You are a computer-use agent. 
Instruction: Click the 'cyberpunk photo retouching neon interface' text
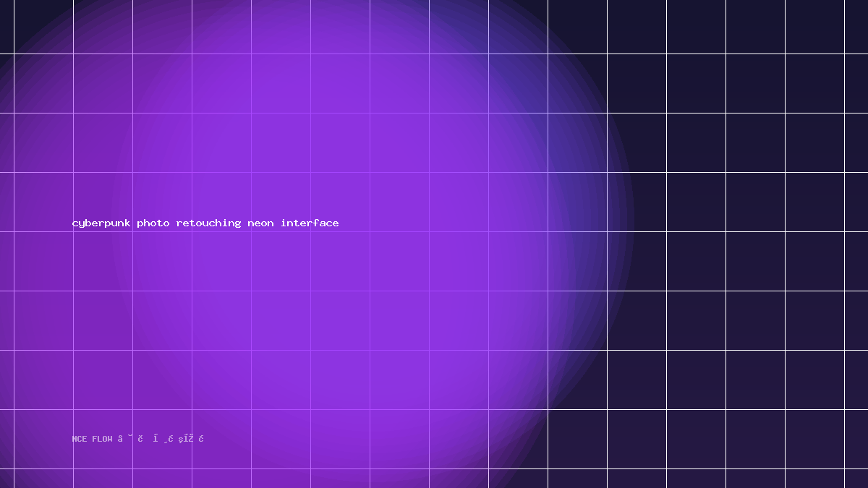(x=205, y=223)
